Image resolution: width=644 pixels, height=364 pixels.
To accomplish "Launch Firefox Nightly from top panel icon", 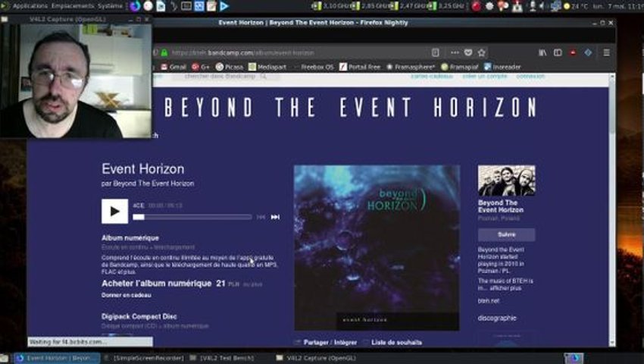I will pyautogui.click(x=135, y=6).
